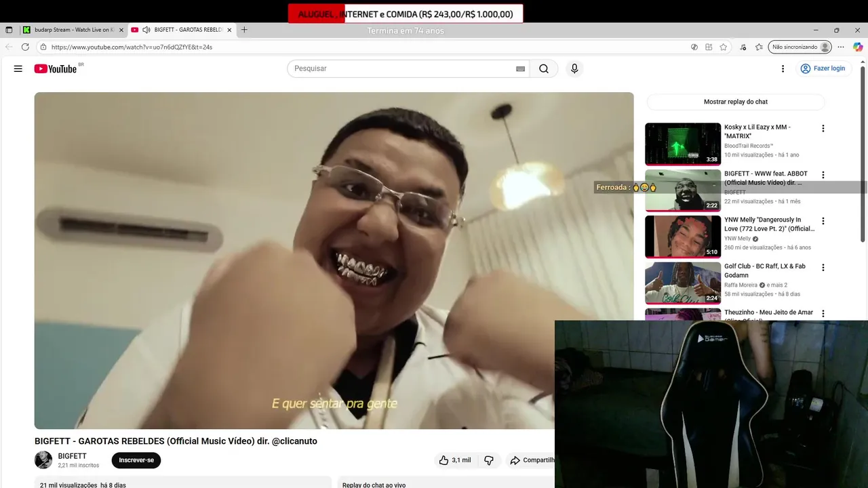Go back with the browser back arrow
The height and width of the screenshot is (488, 868).
(x=9, y=47)
